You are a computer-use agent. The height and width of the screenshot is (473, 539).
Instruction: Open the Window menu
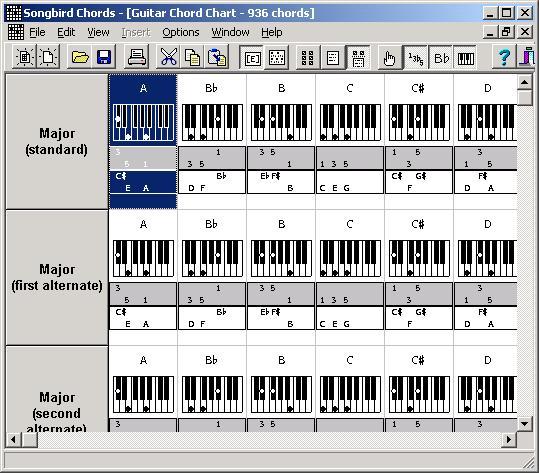coord(230,32)
